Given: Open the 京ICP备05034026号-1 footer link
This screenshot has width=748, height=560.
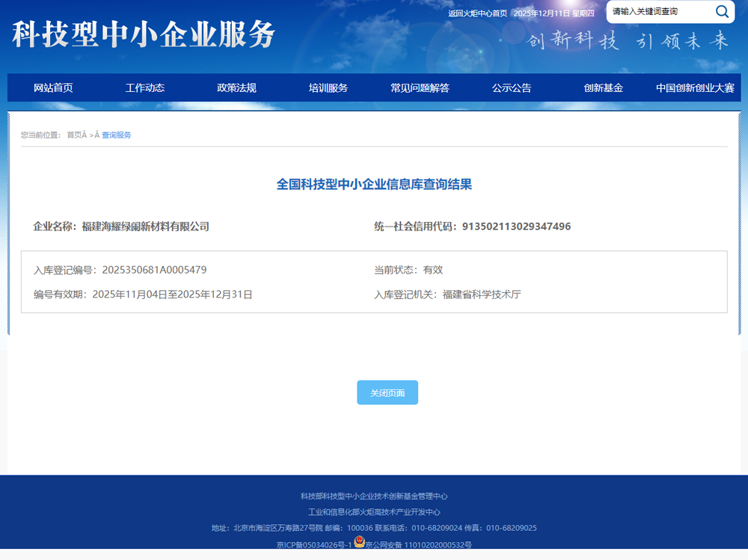Looking at the screenshot, I should tap(313, 545).
